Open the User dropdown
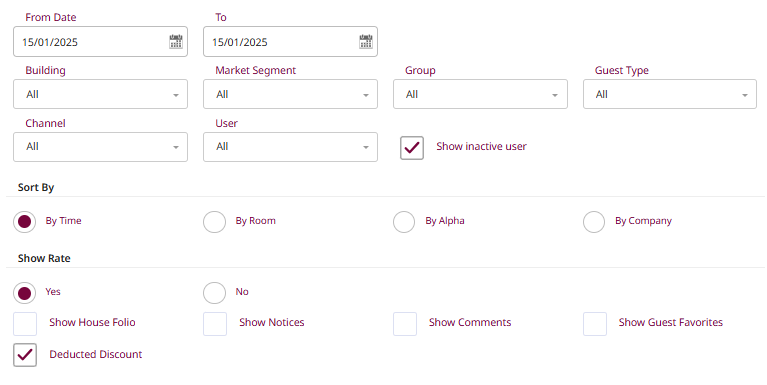This screenshot has width=767, height=385. [x=290, y=147]
